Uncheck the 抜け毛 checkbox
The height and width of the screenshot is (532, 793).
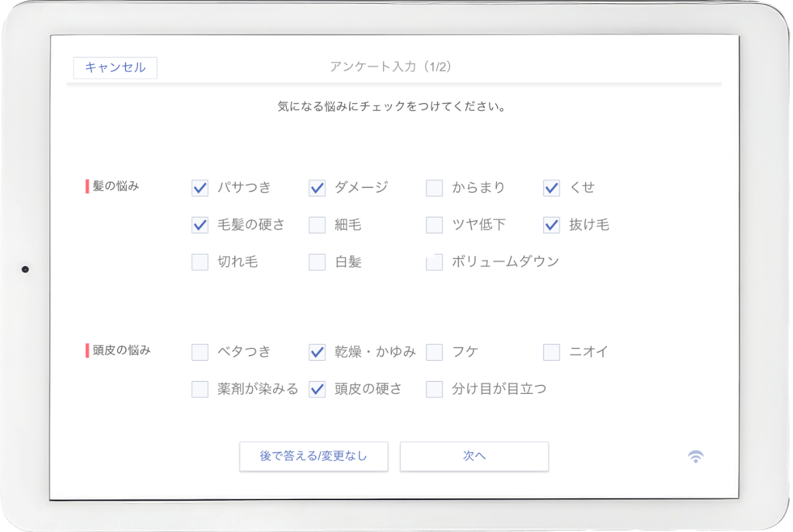[x=551, y=224]
